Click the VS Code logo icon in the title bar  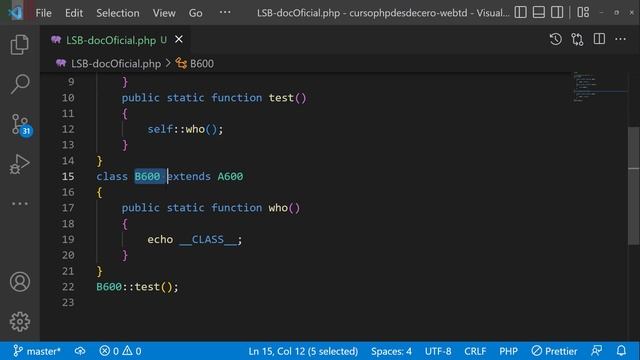tap(16, 13)
